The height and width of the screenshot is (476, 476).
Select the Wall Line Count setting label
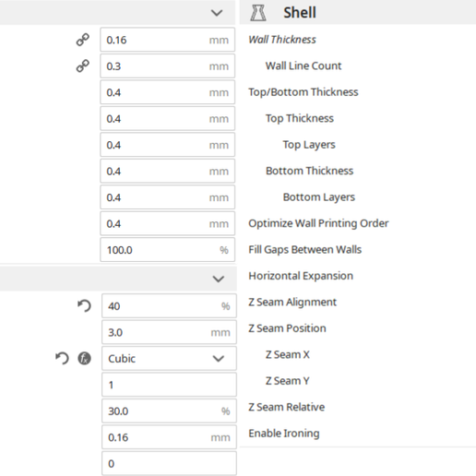303,65
